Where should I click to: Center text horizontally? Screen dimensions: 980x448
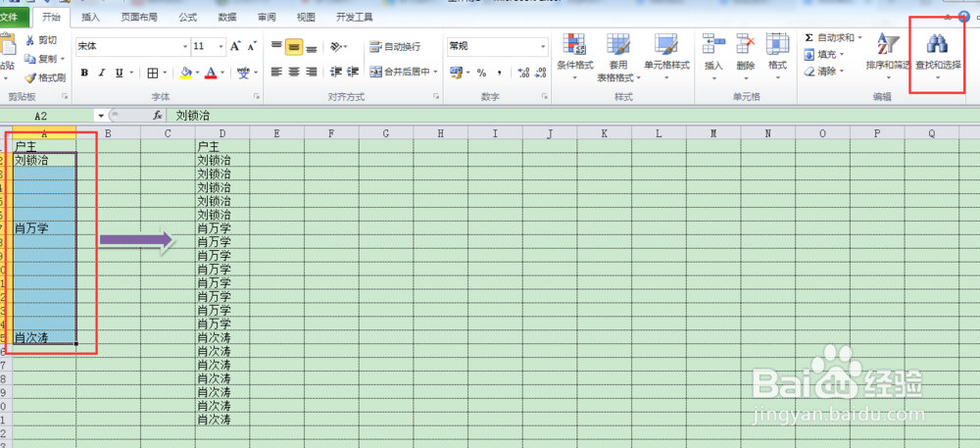tap(294, 72)
